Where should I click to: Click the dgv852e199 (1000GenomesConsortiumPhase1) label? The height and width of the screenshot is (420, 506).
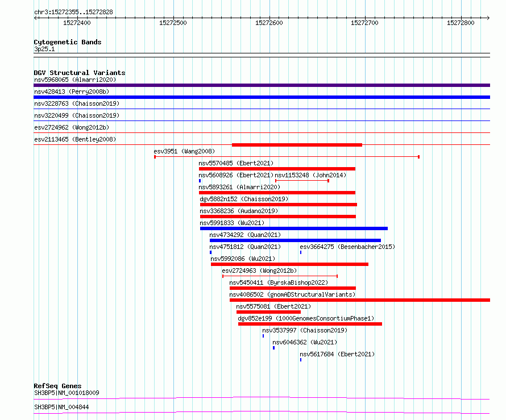pyautogui.click(x=306, y=318)
